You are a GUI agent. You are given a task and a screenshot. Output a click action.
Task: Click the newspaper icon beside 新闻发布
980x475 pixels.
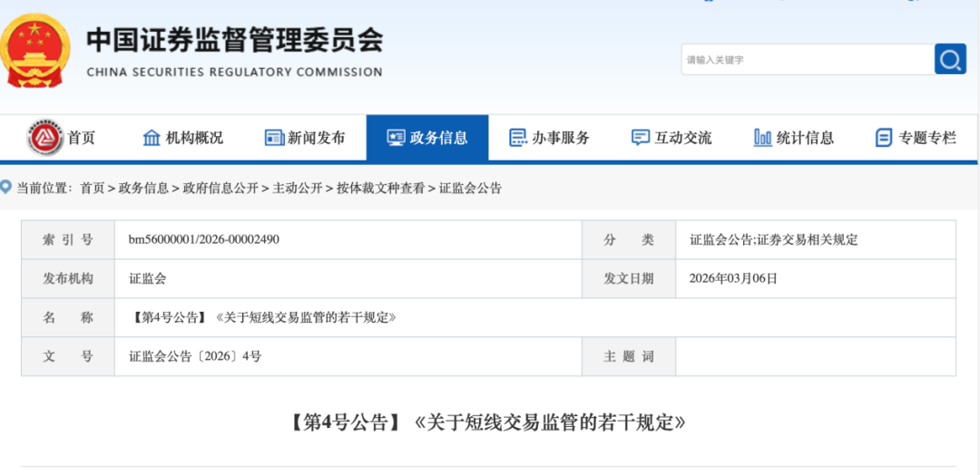(274, 137)
